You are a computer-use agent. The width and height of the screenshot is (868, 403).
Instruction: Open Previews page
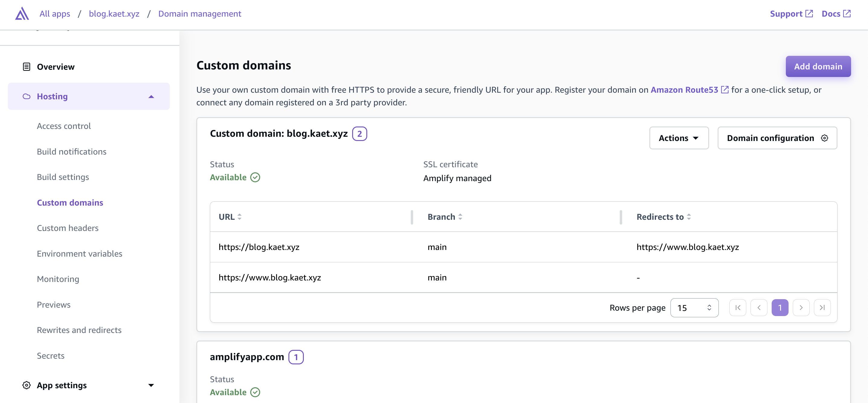tap(53, 305)
